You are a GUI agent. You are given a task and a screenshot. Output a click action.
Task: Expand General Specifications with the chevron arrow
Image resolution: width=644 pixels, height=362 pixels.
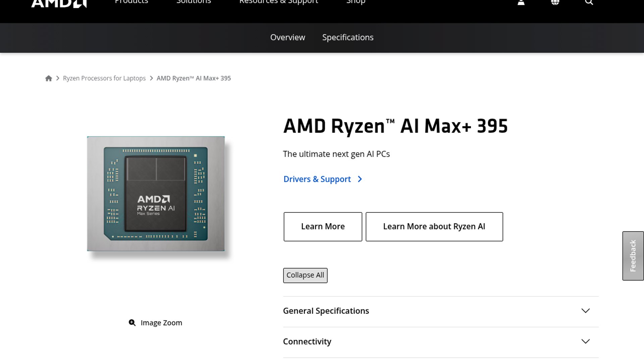coord(585,311)
